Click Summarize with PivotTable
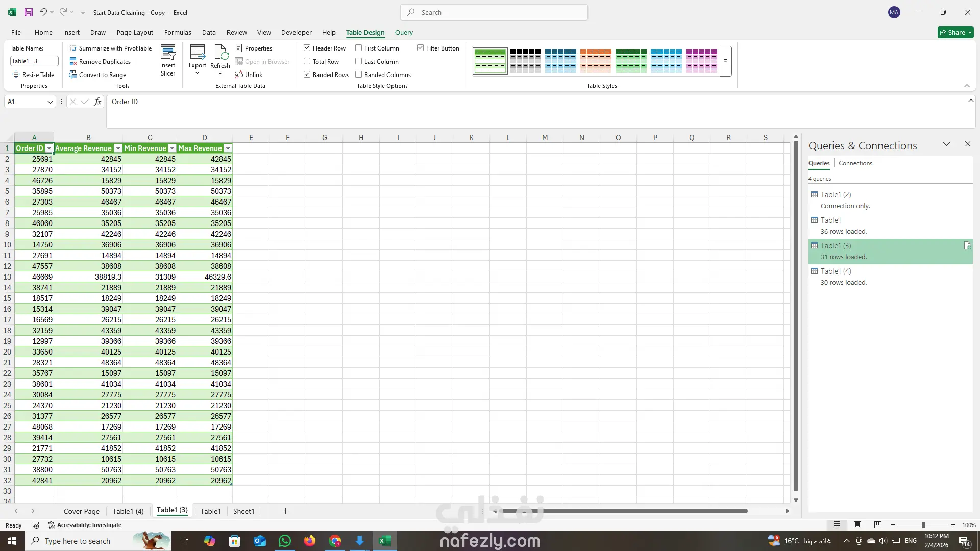Screen dimensions: 980x551 point(110,48)
